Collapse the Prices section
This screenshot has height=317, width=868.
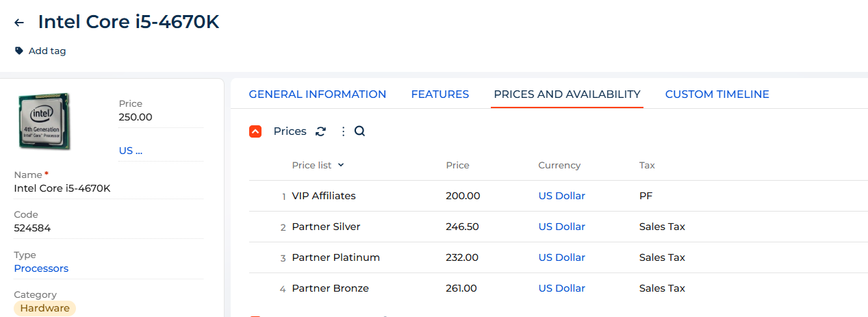255,131
